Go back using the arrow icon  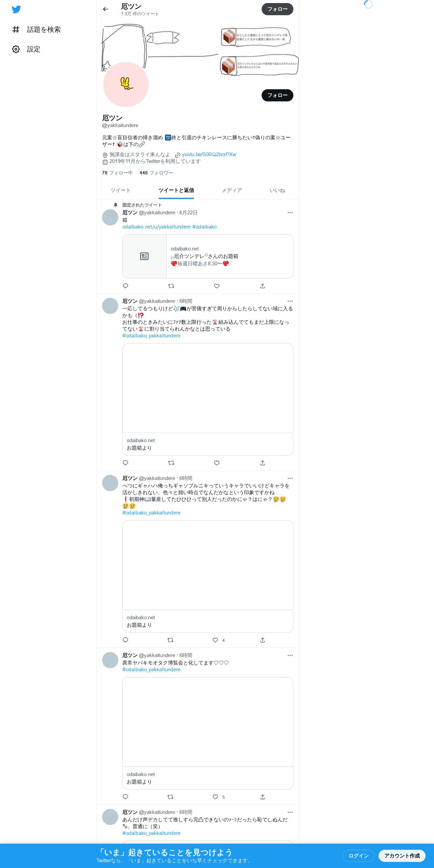(x=105, y=9)
